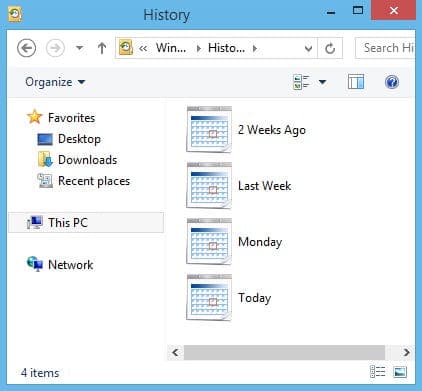This screenshot has width=422, height=391.
Task: Switch to details view in status bar
Action: [378, 372]
